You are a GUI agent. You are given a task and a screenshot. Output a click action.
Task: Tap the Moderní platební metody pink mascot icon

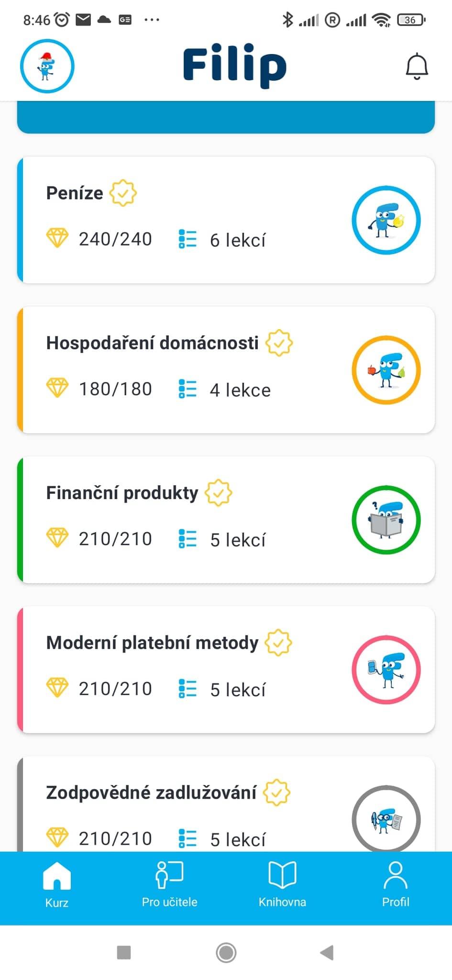point(386,669)
